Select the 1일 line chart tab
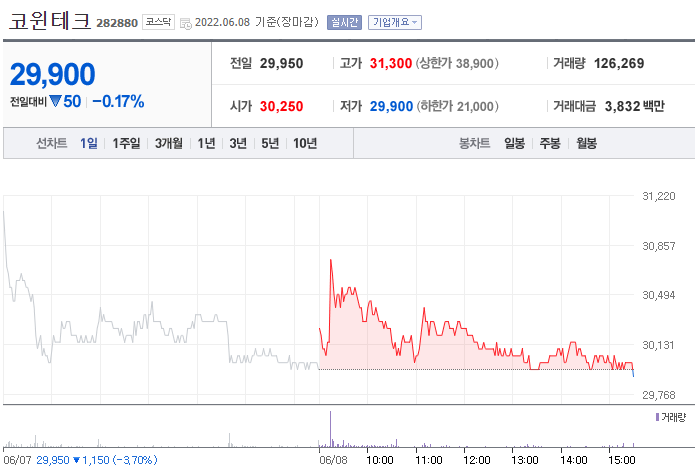 [89, 143]
